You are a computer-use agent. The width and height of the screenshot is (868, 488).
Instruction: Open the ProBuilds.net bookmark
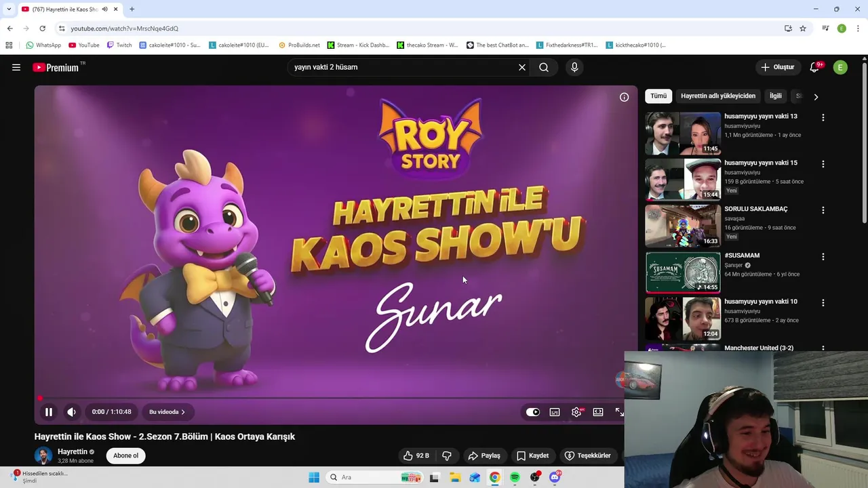tap(299, 45)
